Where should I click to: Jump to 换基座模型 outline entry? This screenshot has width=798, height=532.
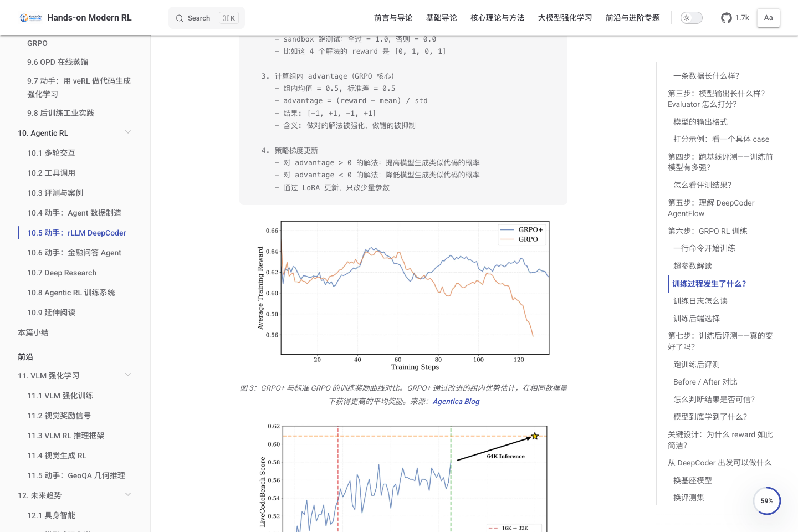pyautogui.click(x=693, y=480)
